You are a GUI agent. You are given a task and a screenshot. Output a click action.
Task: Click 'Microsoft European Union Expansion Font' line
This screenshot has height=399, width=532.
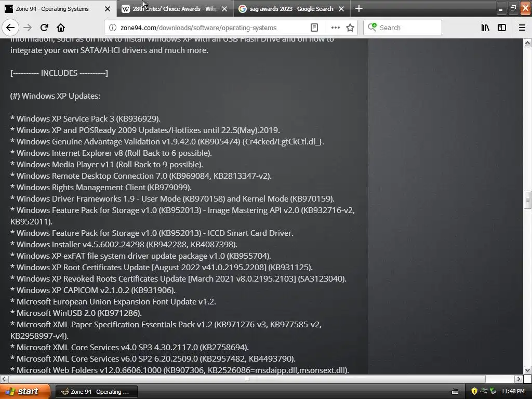(113, 302)
